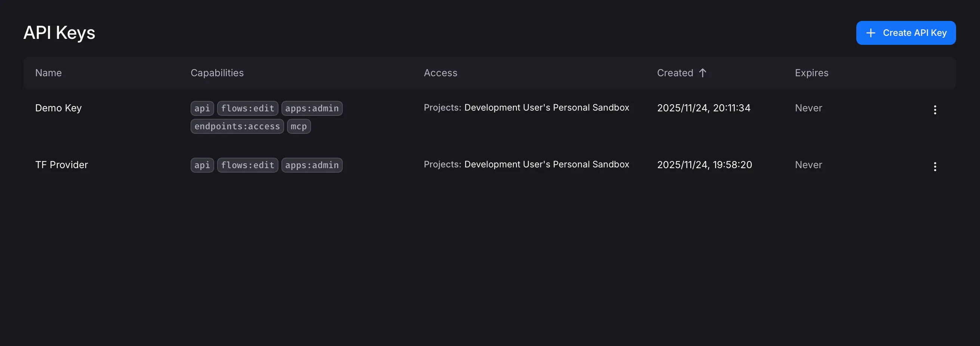The height and width of the screenshot is (346, 980).
Task: Click the api badge on TF Provider
Action: pyautogui.click(x=202, y=165)
